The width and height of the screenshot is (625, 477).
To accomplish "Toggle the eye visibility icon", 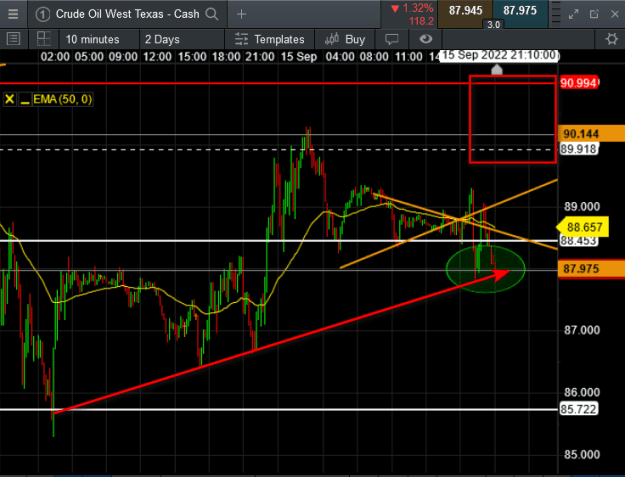I will [x=426, y=39].
